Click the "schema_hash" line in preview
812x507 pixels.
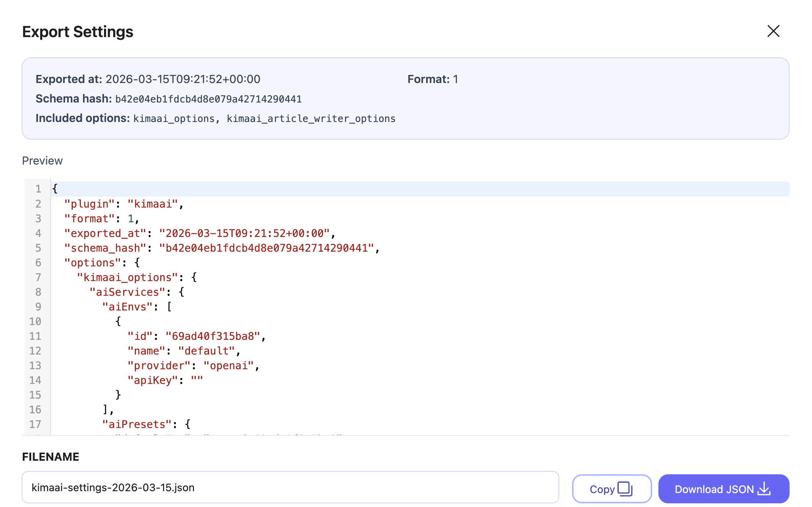222,248
